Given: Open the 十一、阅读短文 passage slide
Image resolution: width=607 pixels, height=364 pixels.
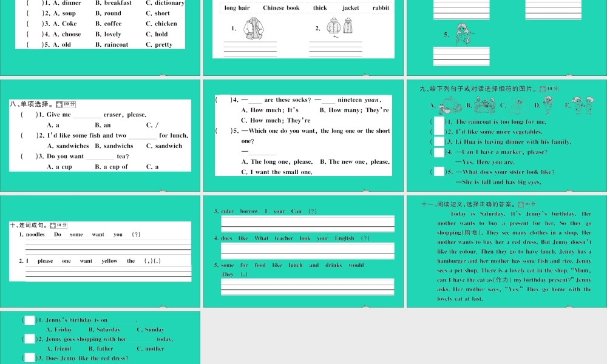Looking at the screenshot, I should [x=507, y=251].
